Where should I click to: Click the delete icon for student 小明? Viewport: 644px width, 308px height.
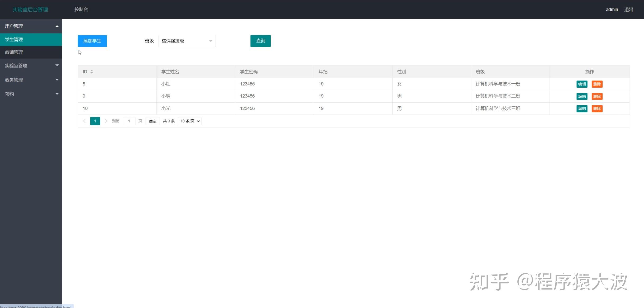pyautogui.click(x=597, y=96)
